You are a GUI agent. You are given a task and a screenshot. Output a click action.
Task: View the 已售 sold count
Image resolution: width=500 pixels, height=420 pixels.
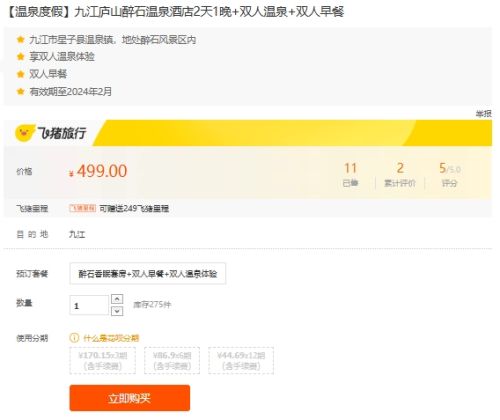tap(351, 174)
